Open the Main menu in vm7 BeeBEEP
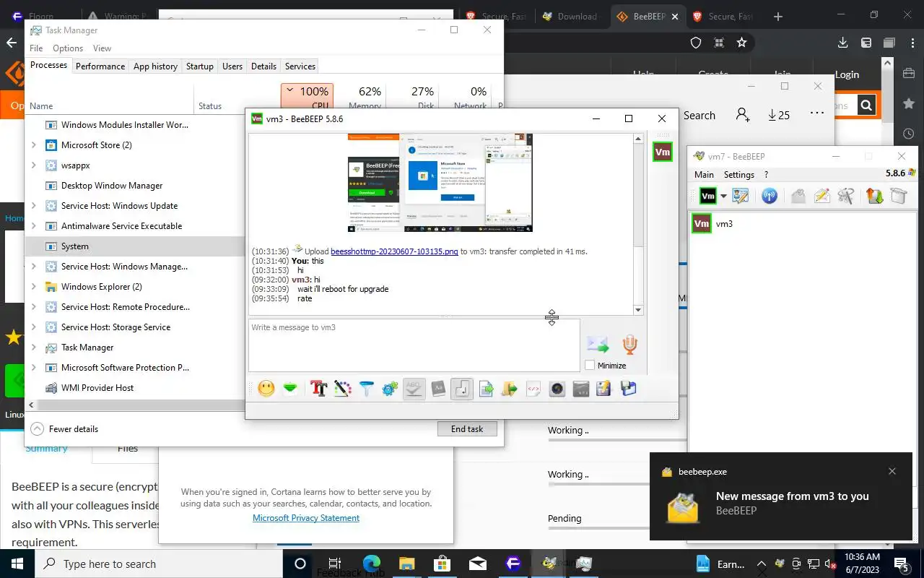The width and height of the screenshot is (924, 578). click(x=704, y=174)
